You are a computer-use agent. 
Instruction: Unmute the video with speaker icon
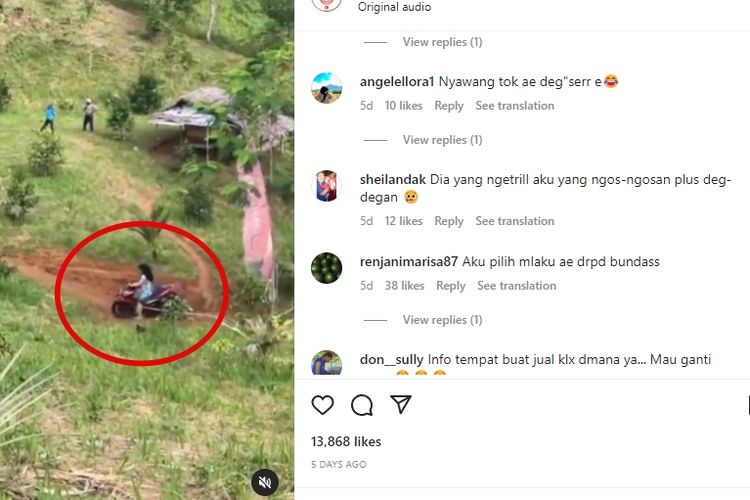point(265,482)
